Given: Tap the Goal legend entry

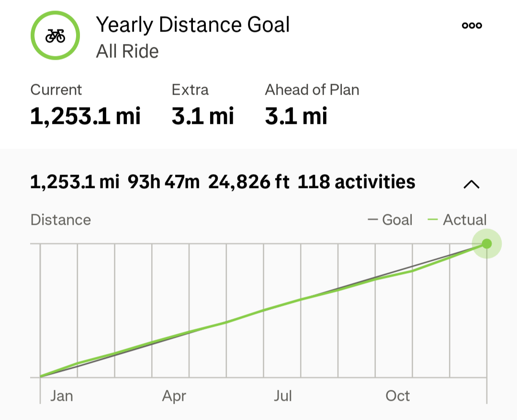Looking at the screenshot, I should (x=390, y=220).
